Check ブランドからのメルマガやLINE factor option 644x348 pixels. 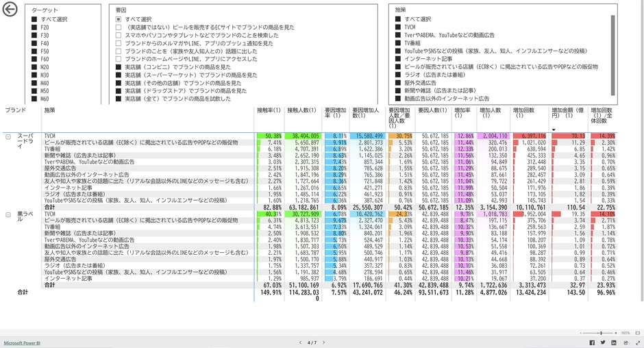coord(119,43)
